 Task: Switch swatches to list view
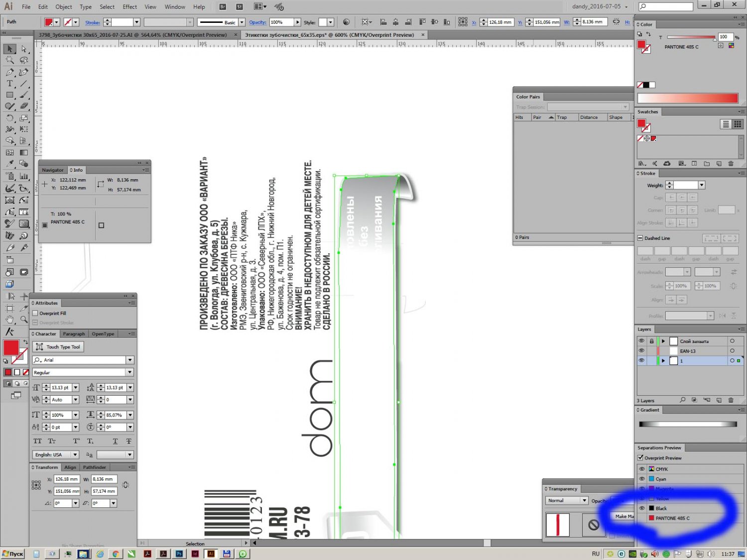(726, 124)
